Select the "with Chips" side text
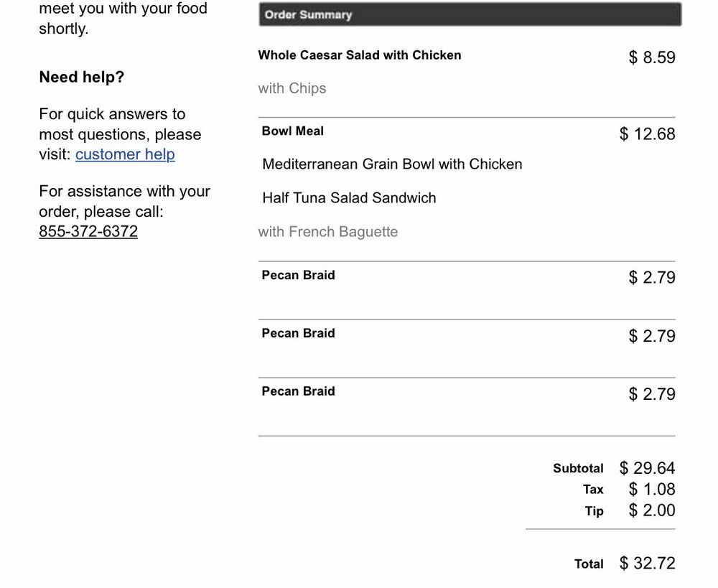This screenshot has width=718, height=588. pos(292,88)
